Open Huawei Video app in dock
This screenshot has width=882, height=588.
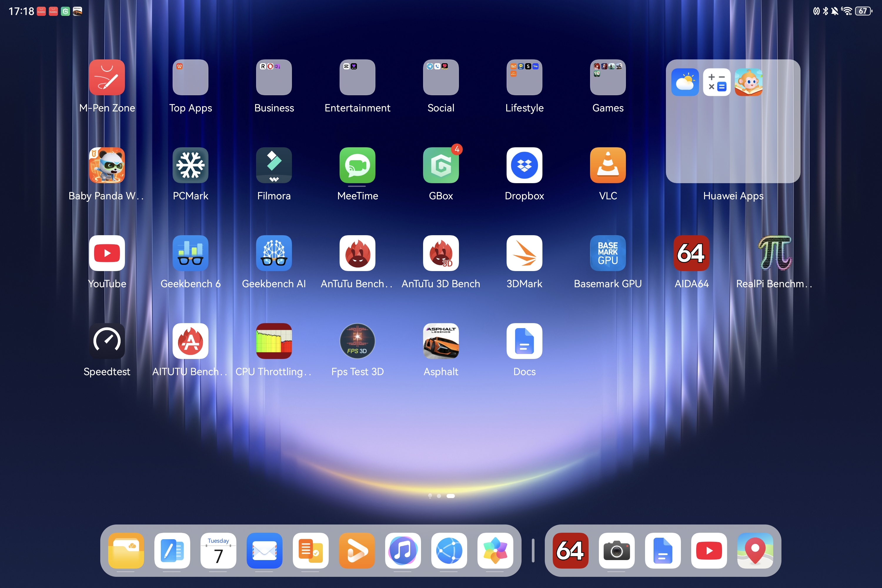[x=357, y=550]
